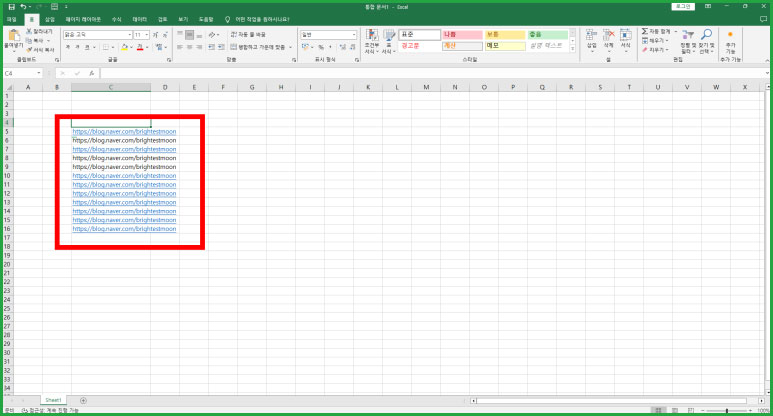Click the Format Painter (서식 복사) icon
The height and width of the screenshot is (416, 773).
29,50
